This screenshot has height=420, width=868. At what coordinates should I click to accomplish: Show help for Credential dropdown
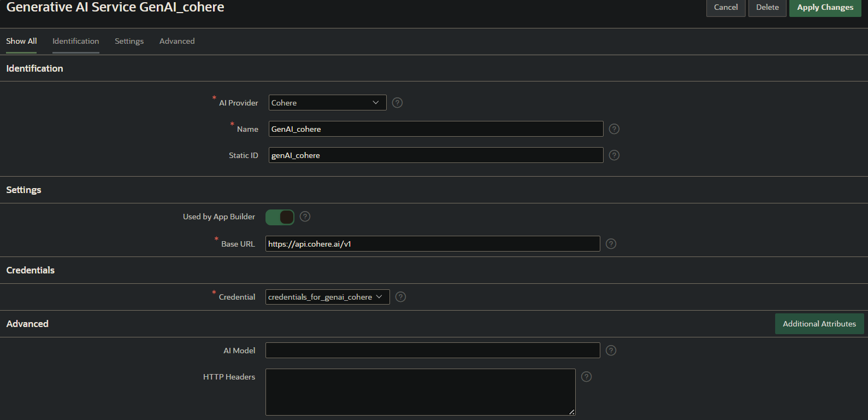[401, 297]
